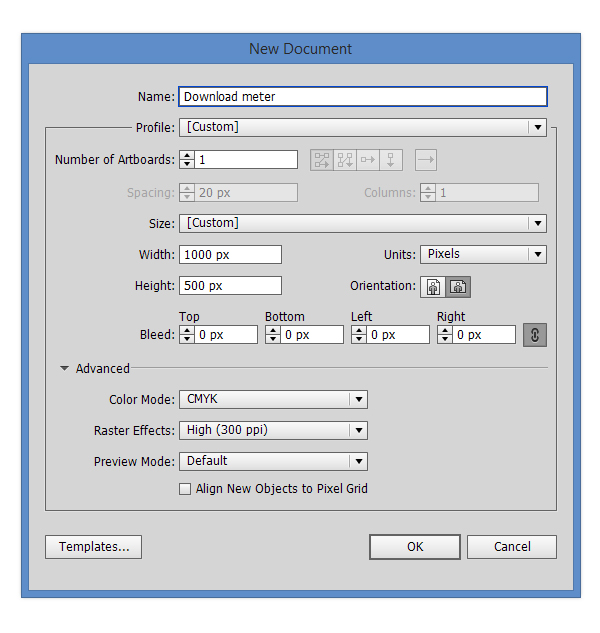
Task: Click the New Document title text
Action: click(x=300, y=49)
